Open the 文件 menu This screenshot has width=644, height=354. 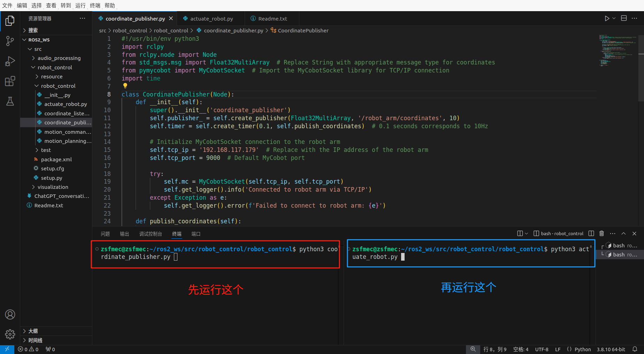7,5
